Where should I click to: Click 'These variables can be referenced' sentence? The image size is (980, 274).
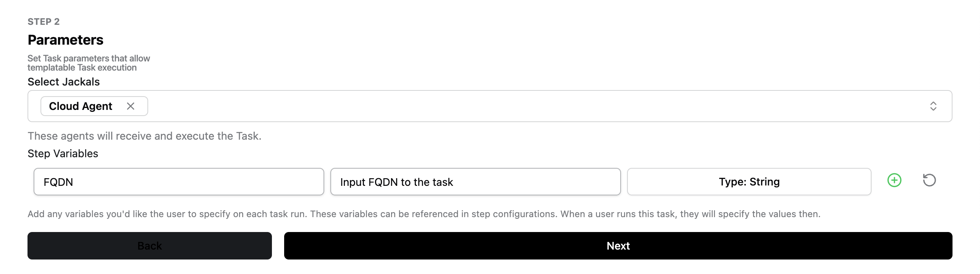pos(433,214)
